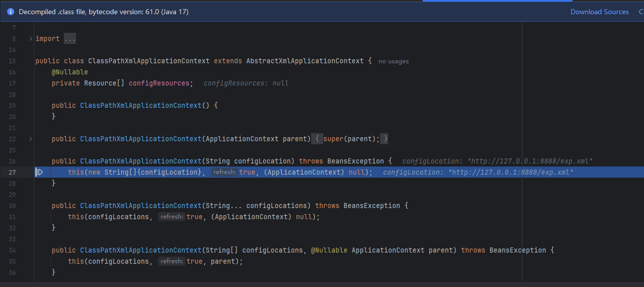Toggle the fold chevron at line 22
Image resolution: width=644 pixels, height=287 pixels.
(x=30, y=139)
